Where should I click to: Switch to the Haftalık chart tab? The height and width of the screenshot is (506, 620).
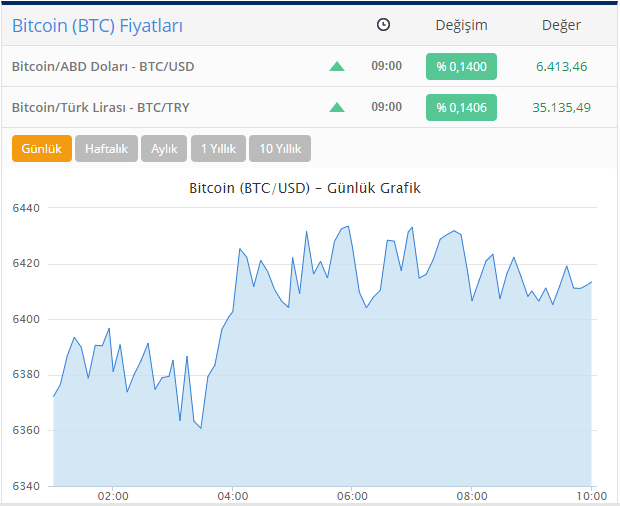click(x=106, y=149)
